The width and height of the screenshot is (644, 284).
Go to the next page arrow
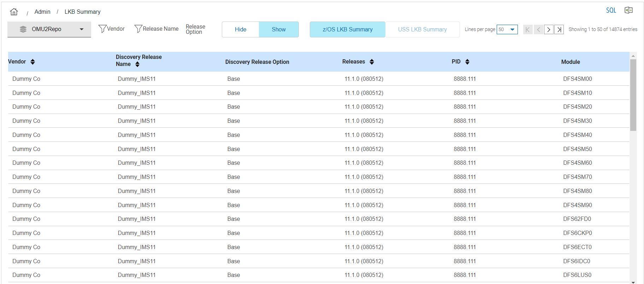549,30
